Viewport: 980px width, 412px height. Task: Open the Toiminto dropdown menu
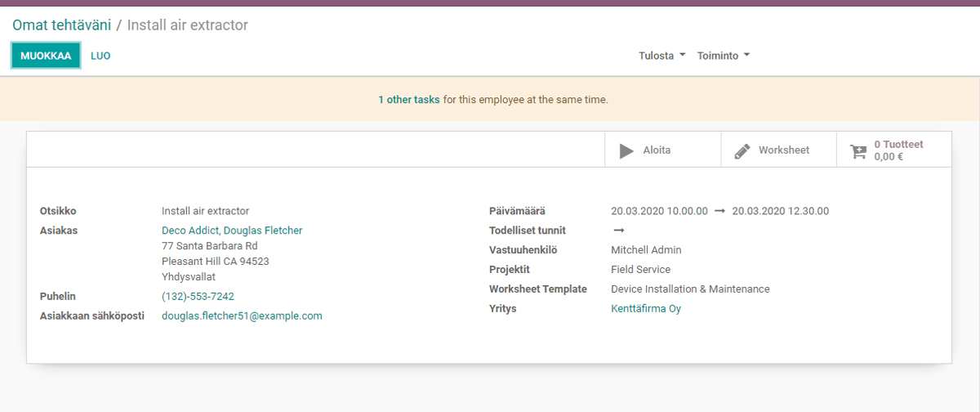coord(723,56)
